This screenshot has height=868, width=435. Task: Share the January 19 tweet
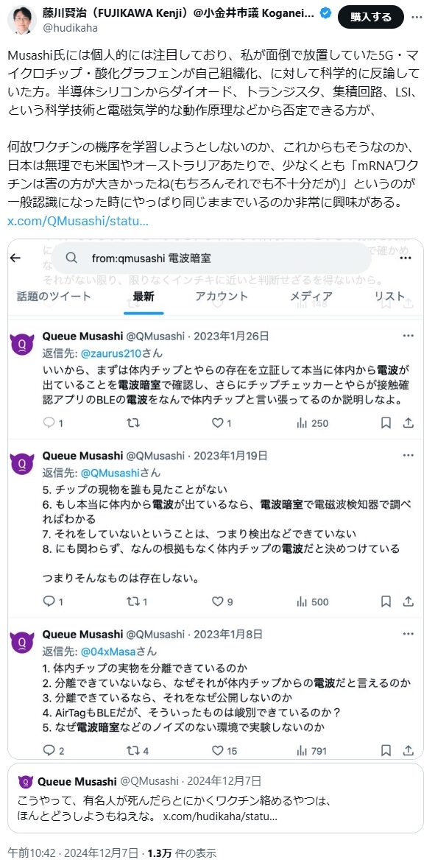click(409, 601)
